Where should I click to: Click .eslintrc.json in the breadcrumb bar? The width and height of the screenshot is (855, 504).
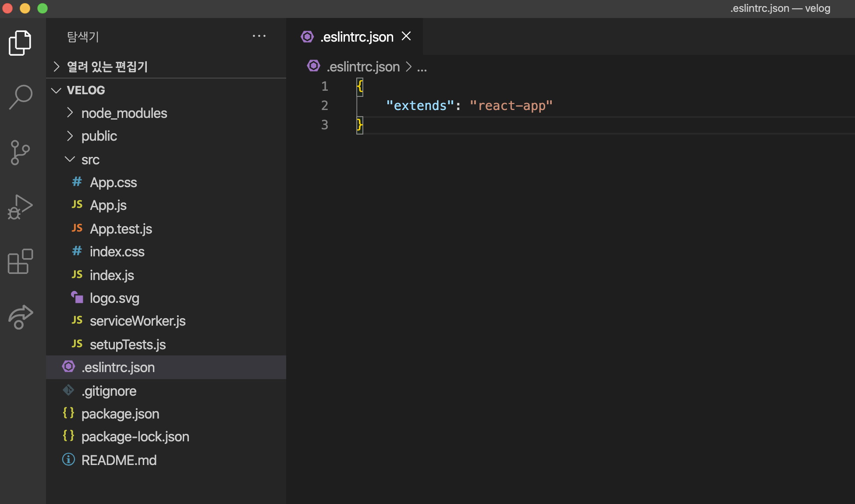tap(363, 67)
